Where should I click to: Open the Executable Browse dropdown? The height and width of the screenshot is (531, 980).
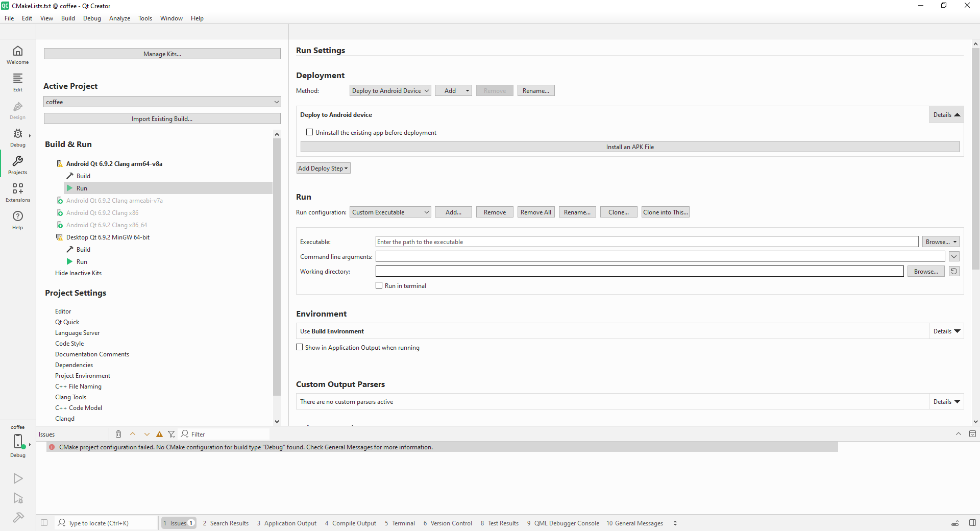point(941,242)
